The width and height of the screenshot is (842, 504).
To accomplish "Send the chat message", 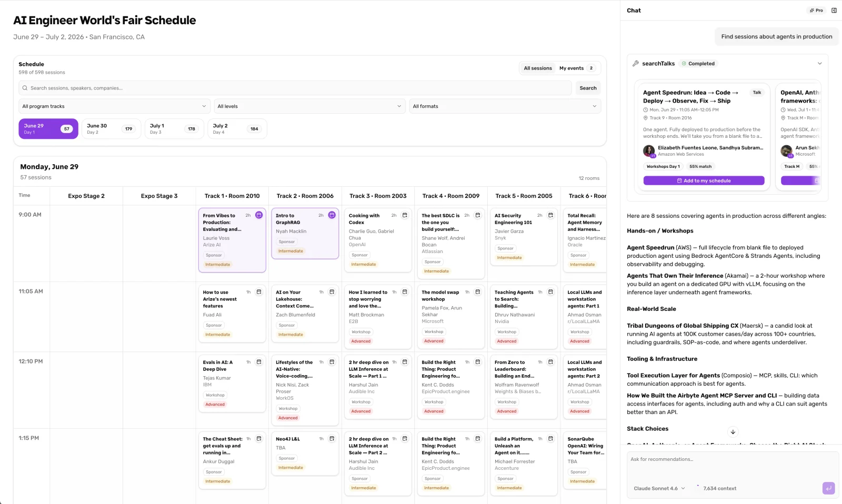I will tap(828, 488).
